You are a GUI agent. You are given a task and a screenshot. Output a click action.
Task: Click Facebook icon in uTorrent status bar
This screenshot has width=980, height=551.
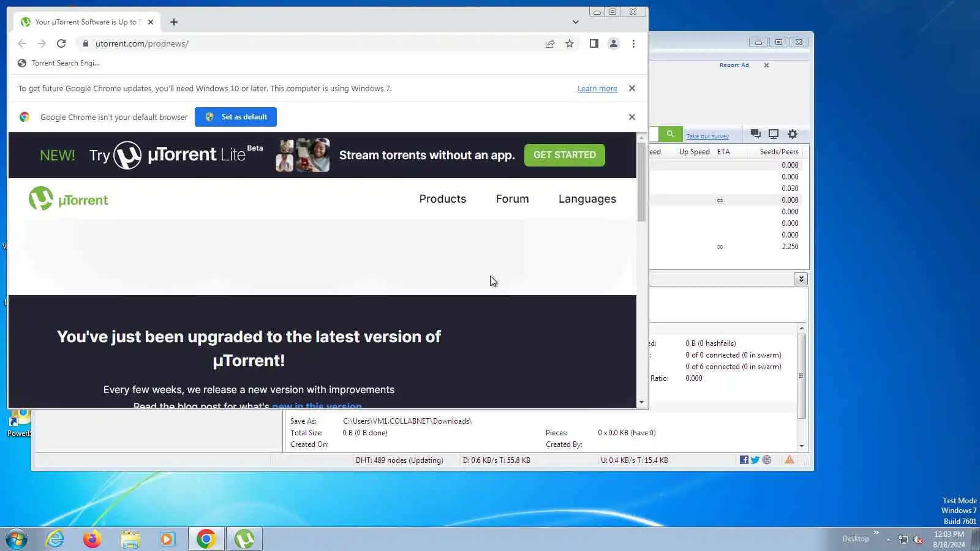pos(744,460)
